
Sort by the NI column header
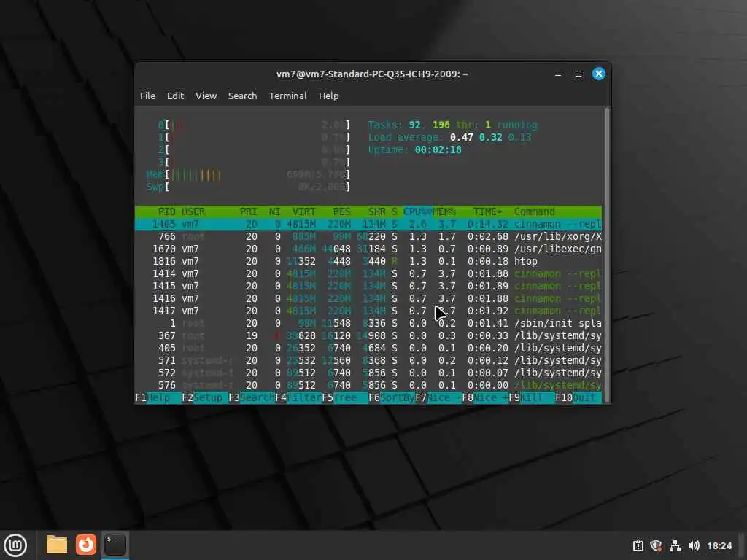tap(274, 212)
